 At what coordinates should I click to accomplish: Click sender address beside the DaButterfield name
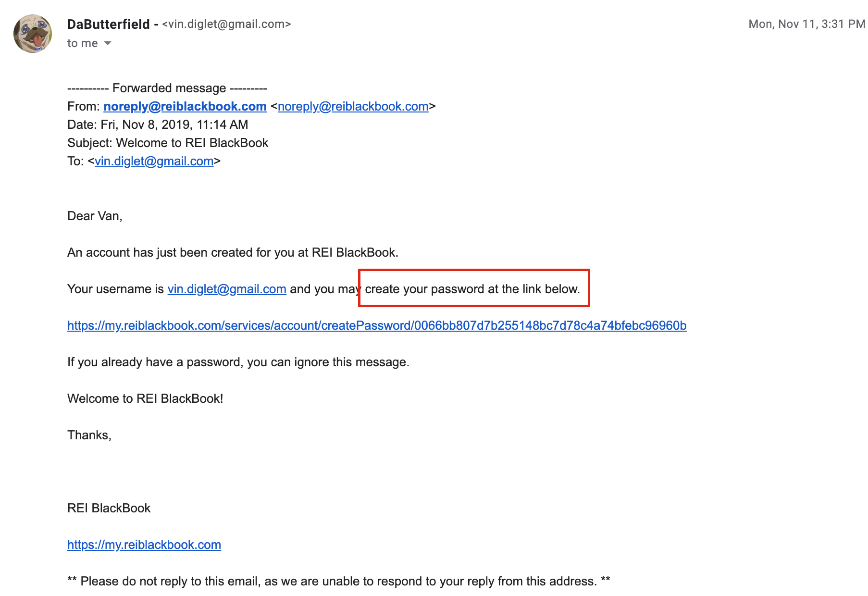pyautogui.click(x=226, y=24)
